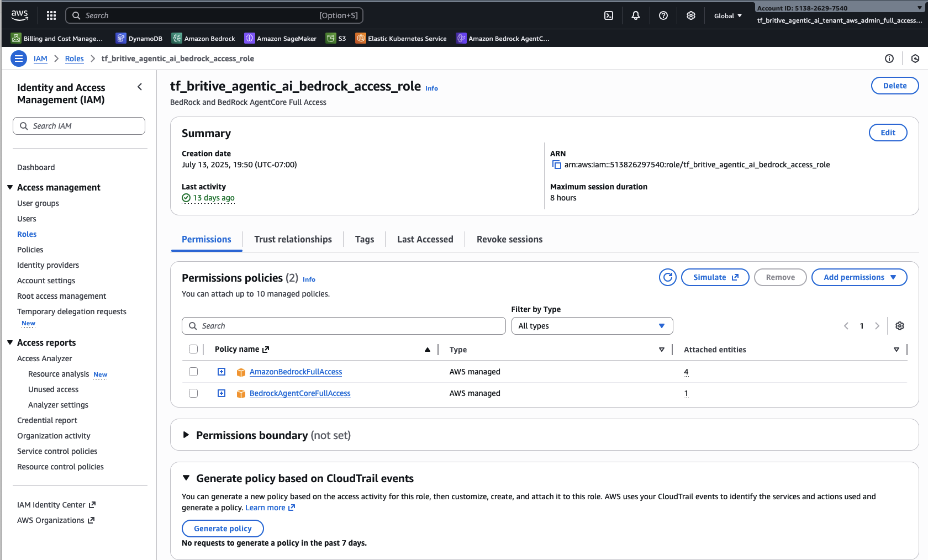This screenshot has width=928, height=560.
Task: Refresh the permissions policies list
Action: [x=667, y=277]
